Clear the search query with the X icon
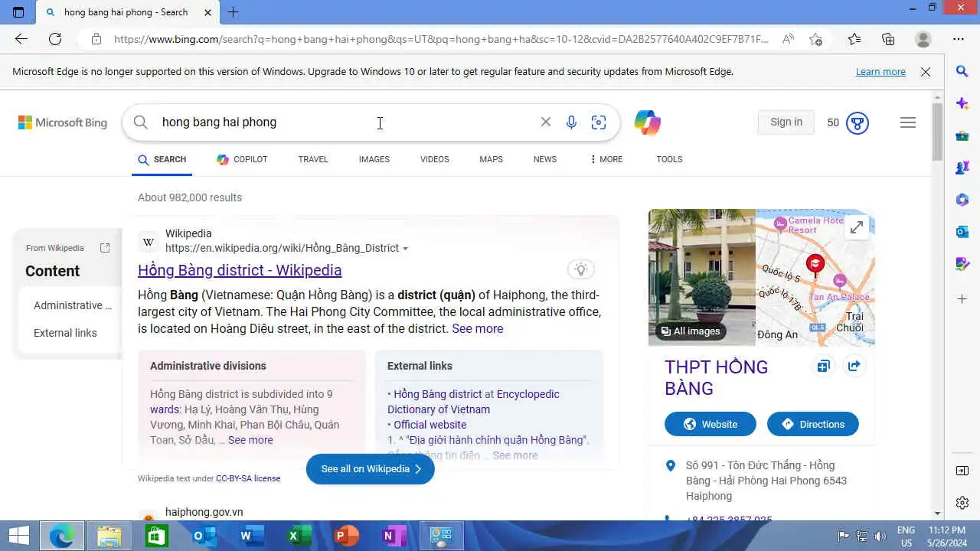Screen dimensions: 980x551 546,122
